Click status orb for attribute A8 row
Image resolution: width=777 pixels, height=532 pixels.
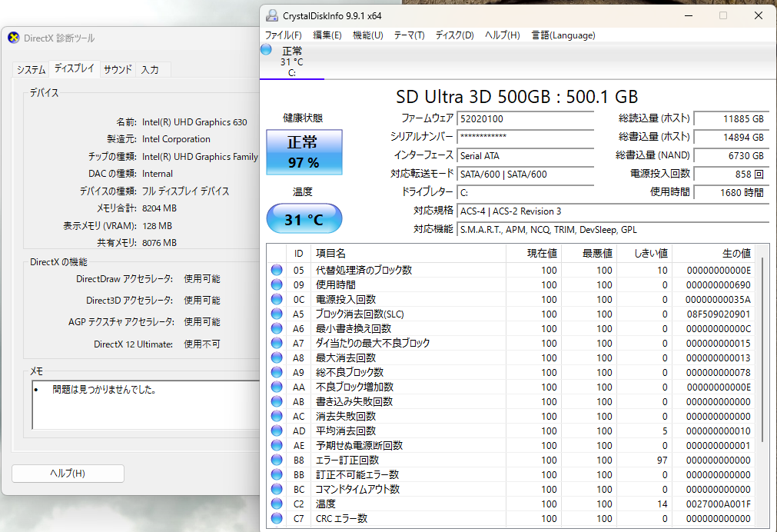[277, 357]
